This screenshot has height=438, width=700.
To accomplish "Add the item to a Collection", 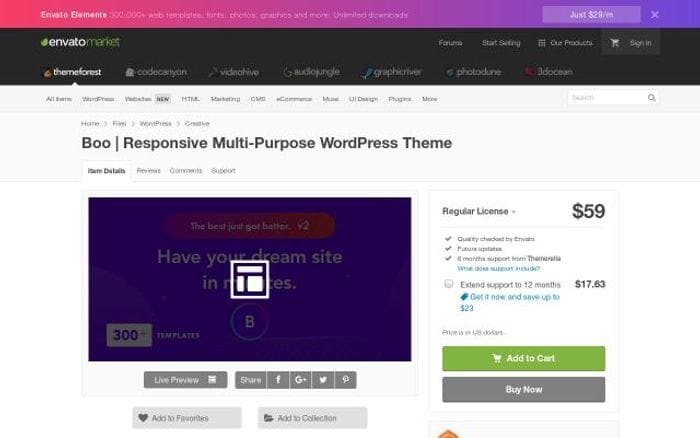I will [x=312, y=418].
